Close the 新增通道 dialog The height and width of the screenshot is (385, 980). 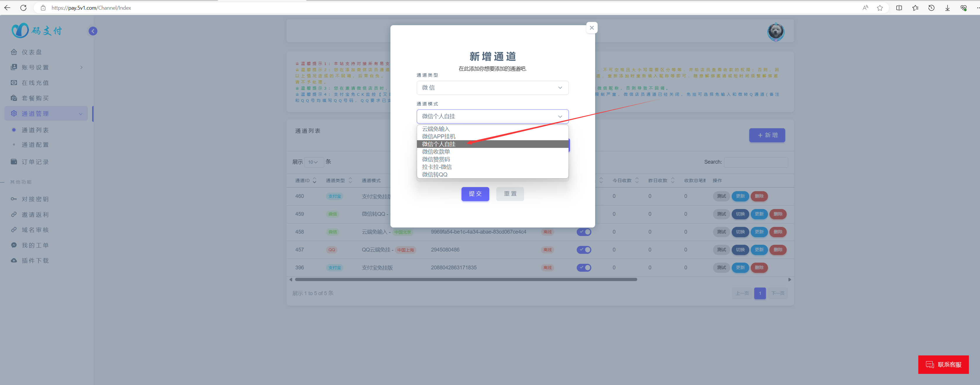[592, 28]
